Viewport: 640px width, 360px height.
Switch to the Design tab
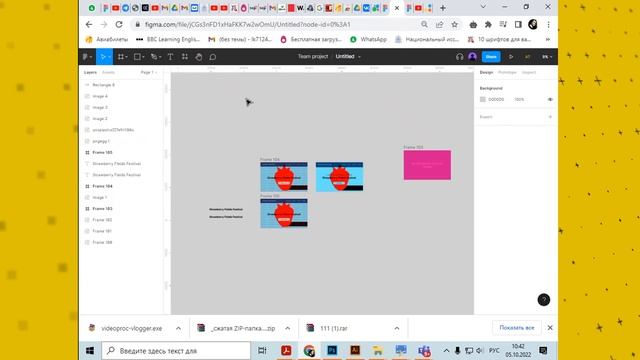tap(486, 72)
